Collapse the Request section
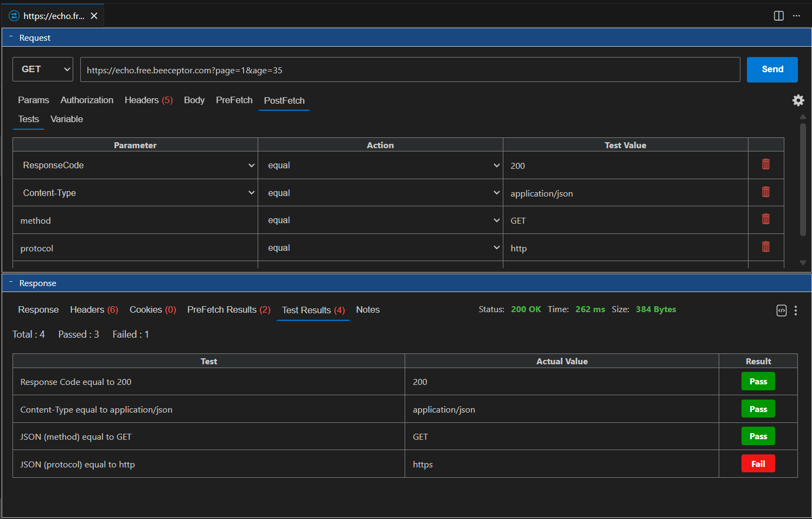Image resolution: width=812 pixels, height=519 pixels. (11, 37)
